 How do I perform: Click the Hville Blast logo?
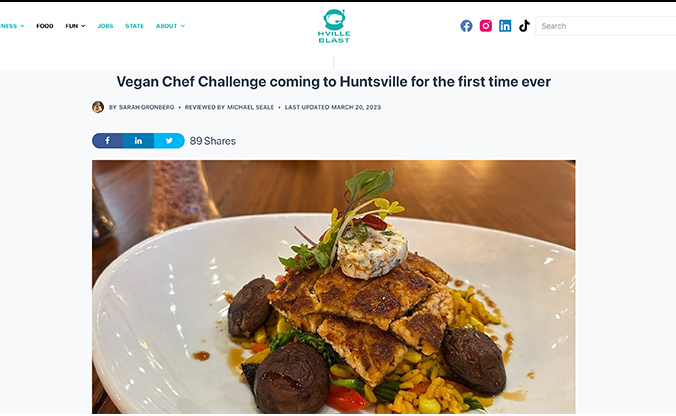pos(334,26)
